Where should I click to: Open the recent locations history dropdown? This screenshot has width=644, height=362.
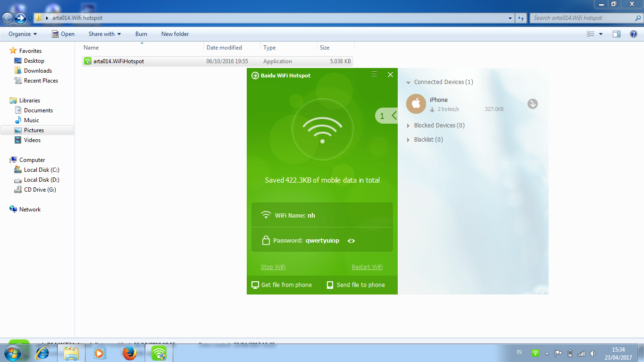point(30,18)
